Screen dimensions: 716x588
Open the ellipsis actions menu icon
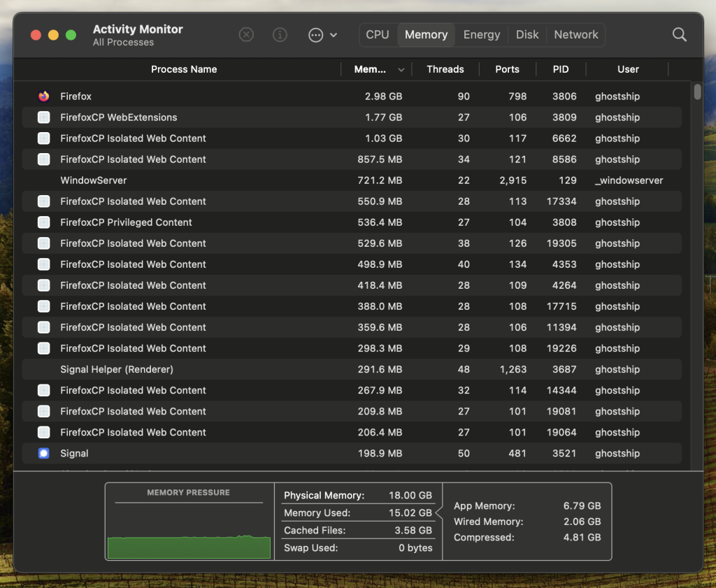(315, 35)
